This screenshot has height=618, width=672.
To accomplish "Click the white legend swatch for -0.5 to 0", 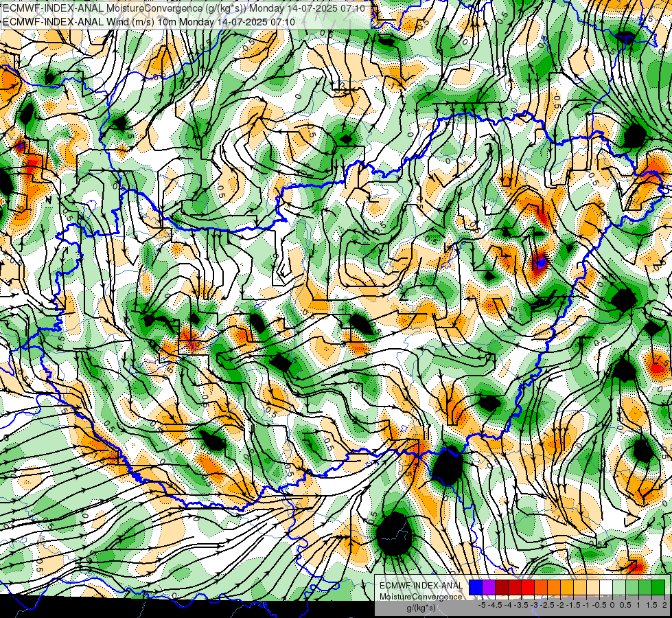I will 606,587.
